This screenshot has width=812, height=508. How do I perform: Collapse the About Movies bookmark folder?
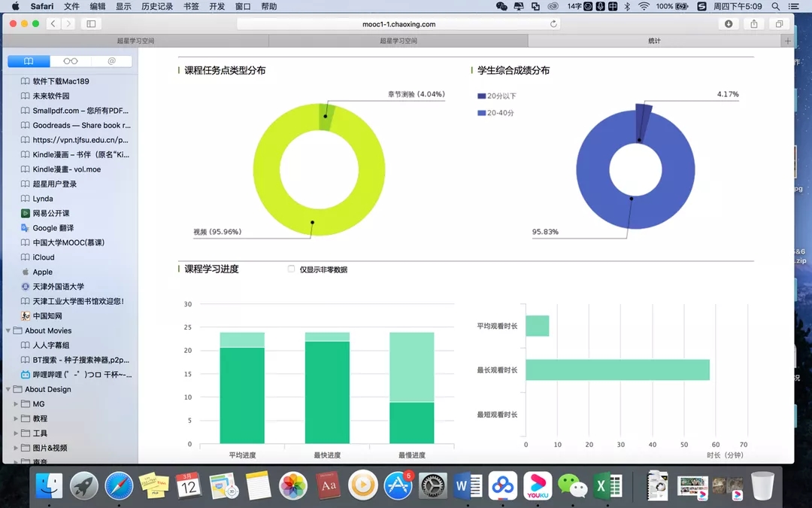9,331
